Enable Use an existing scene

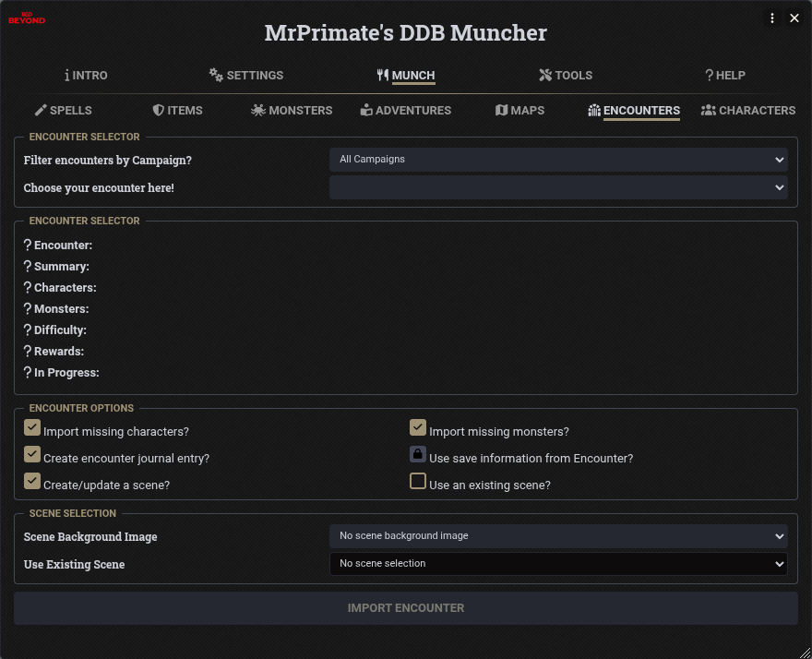coord(418,481)
